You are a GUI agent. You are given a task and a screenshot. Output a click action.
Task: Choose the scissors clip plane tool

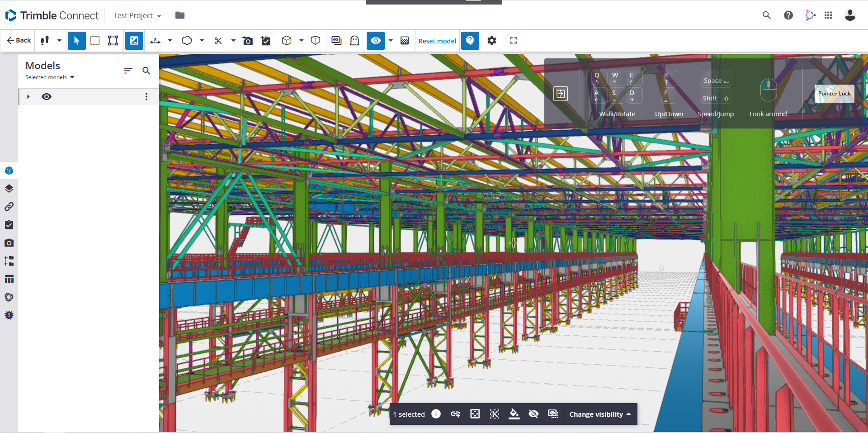[218, 41]
